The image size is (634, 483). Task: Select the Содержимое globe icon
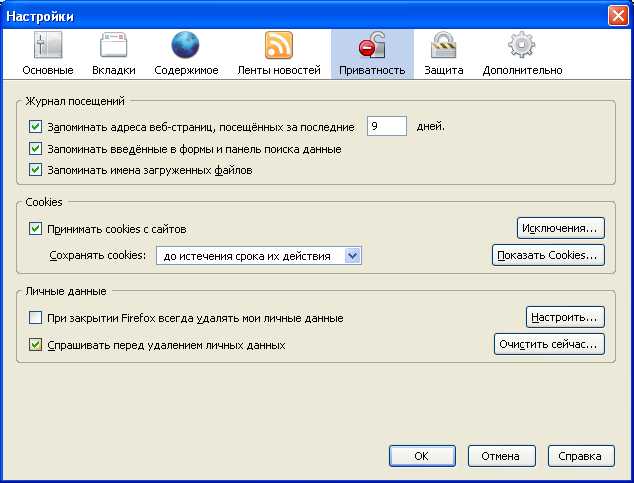click(x=186, y=46)
